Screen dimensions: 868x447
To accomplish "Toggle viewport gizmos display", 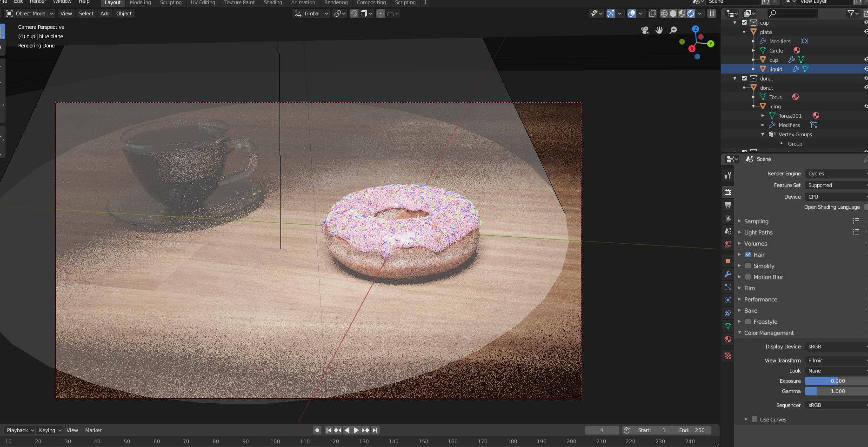I will pyautogui.click(x=611, y=13).
